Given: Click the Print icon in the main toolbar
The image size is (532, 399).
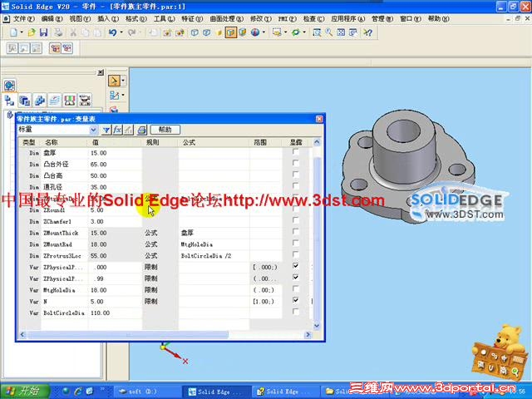Looking at the screenshot, I should 59,32.
